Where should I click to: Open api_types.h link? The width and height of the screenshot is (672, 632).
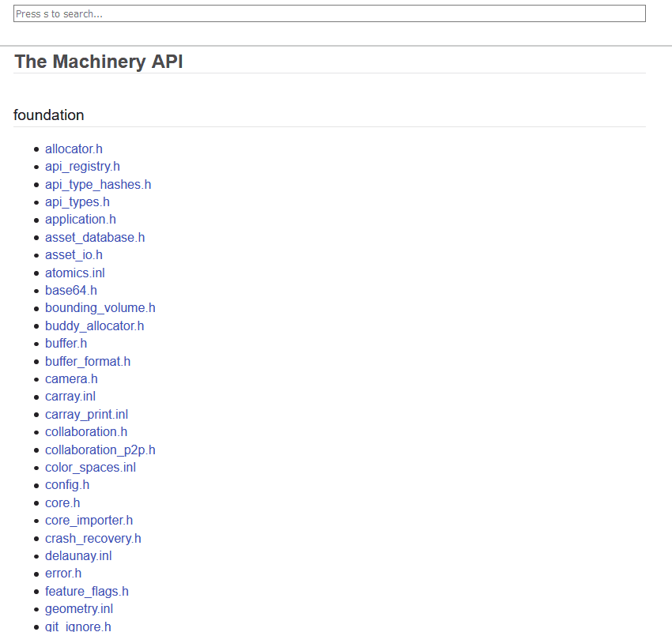coord(77,202)
